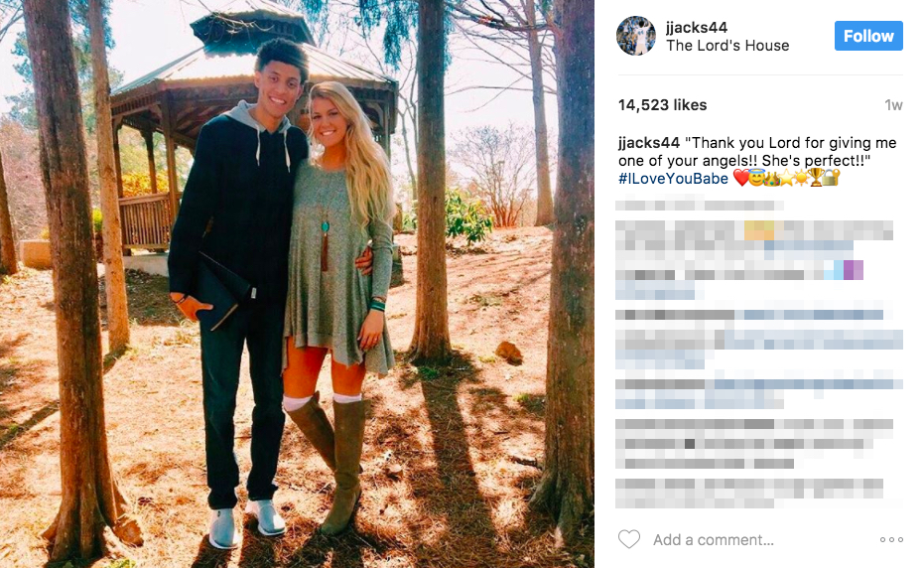Click the blurred load-more-comments line under caption
This screenshot has height=568, width=924.
[x=700, y=206]
